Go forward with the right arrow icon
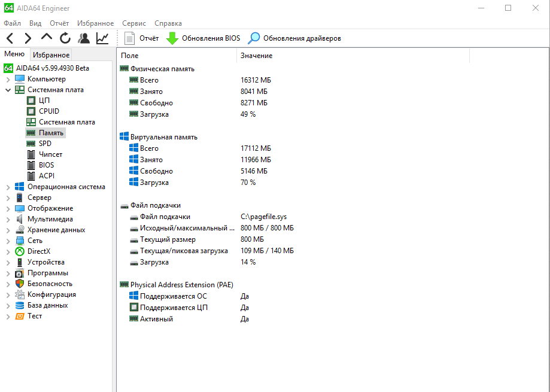Image resolution: width=550 pixels, height=392 pixels. click(x=28, y=38)
